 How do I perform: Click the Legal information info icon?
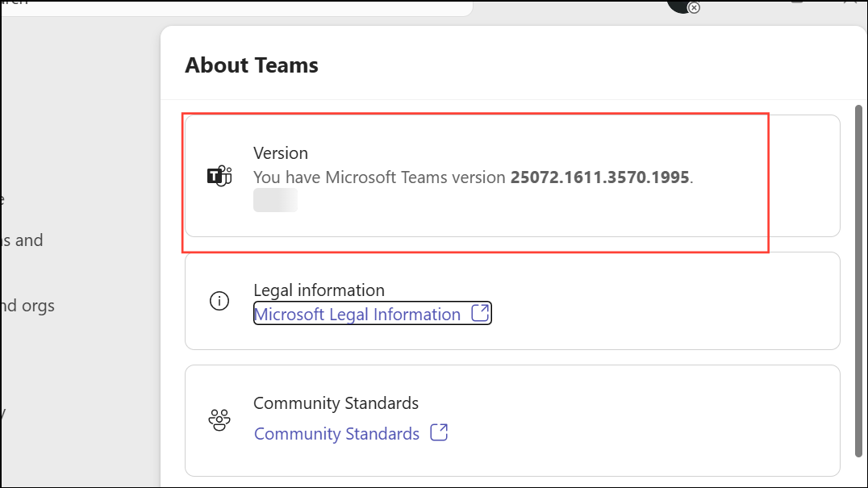(219, 300)
